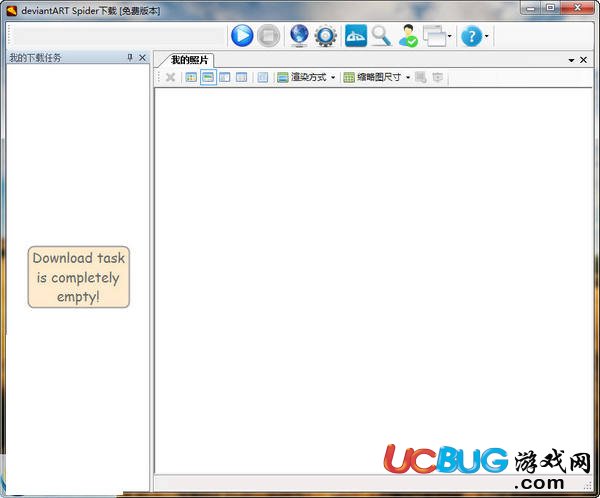Image resolution: width=600 pixels, height=498 pixels.
Task: Open settings via the gear icon
Action: pos(326,36)
